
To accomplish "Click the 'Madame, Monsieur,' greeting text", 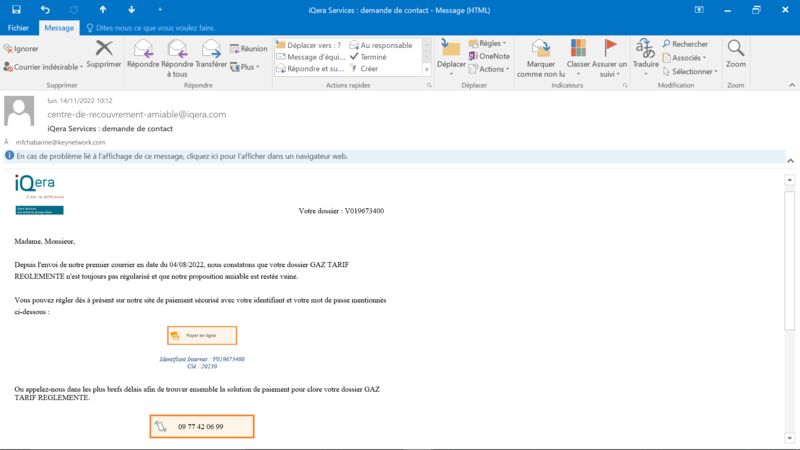I will point(45,241).
